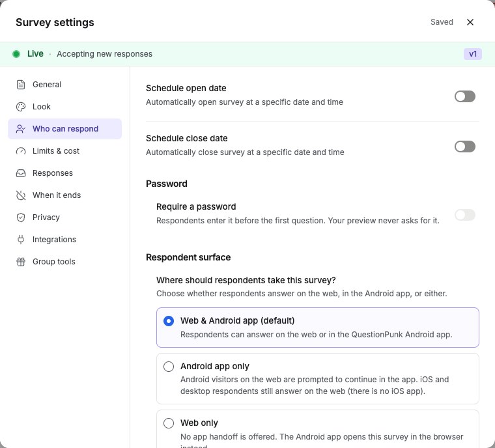The height and width of the screenshot is (448, 495).
Task: Enable the Schedule close date toggle
Action: (x=464, y=147)
